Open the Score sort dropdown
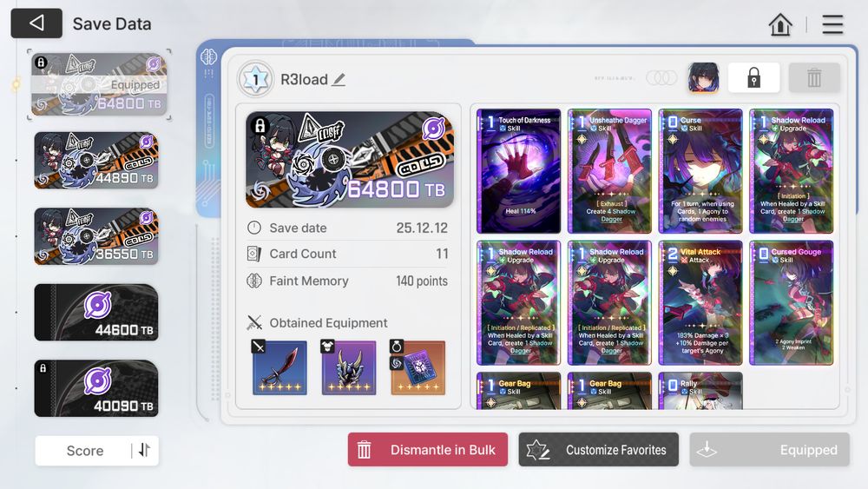This screenshot has height=489, width=868. 85,451
